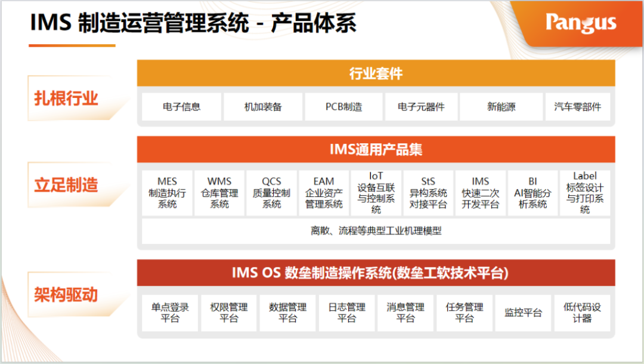Click the 立足制造 label
The width and height of the screenshot is (644, 364).
click(x=66, y=185)
